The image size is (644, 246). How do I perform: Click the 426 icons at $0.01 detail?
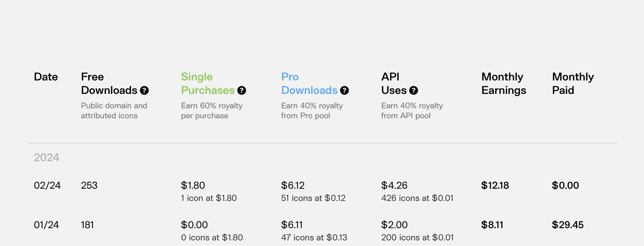pos(417,198)
